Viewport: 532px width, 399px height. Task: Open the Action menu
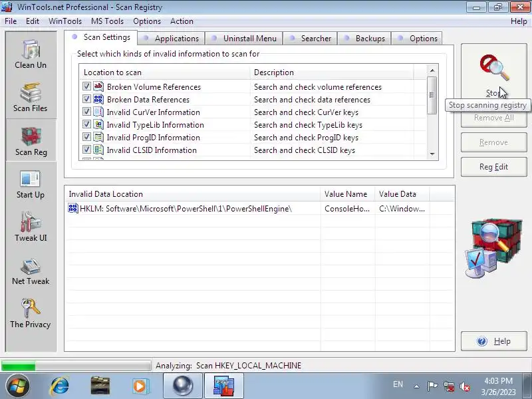pos(182,21)
